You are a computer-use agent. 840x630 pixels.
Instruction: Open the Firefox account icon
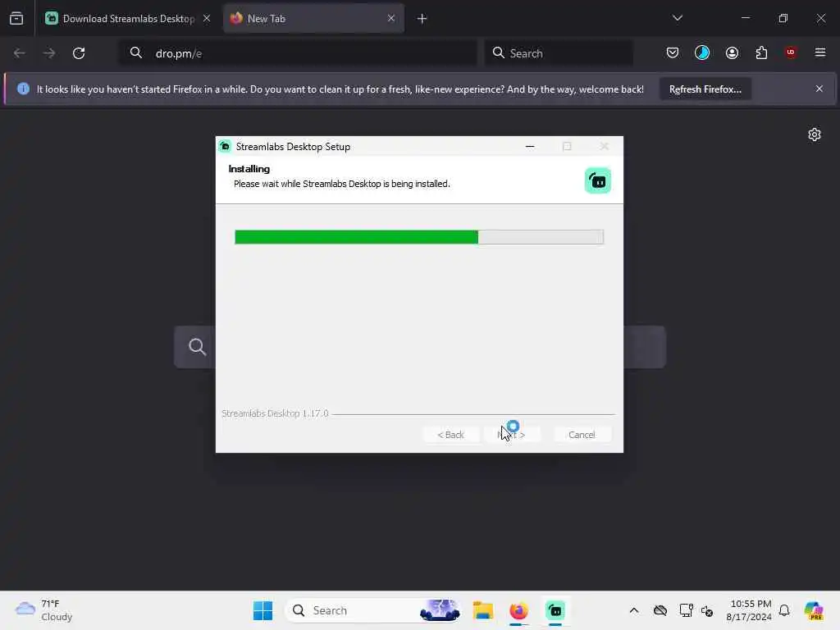pyautogui.click(x=732, y=52)
